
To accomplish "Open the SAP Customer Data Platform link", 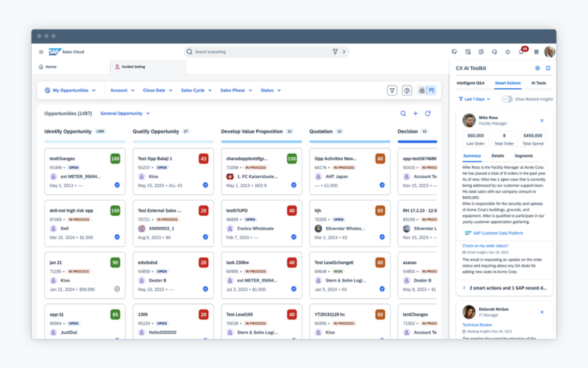I will [x=497, y=233].
